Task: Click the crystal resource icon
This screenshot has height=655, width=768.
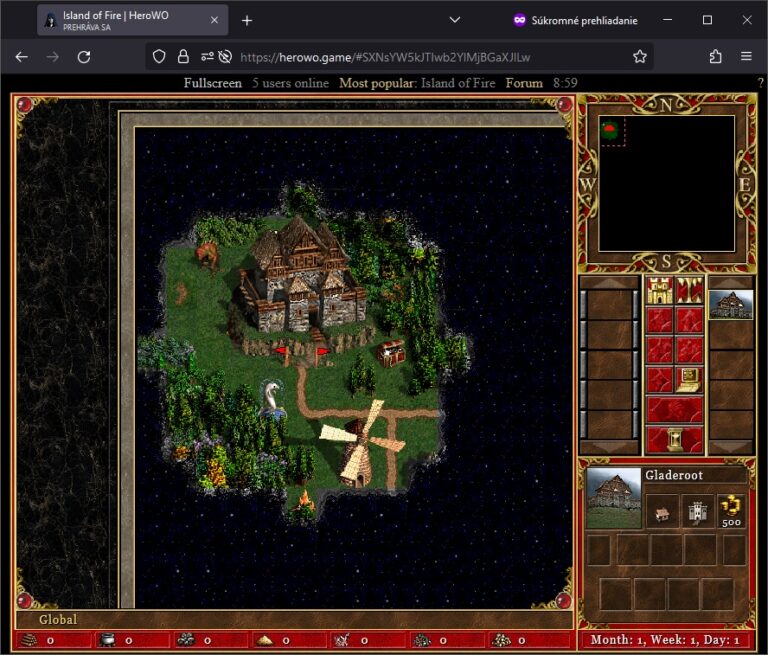Action: (342, 640)
